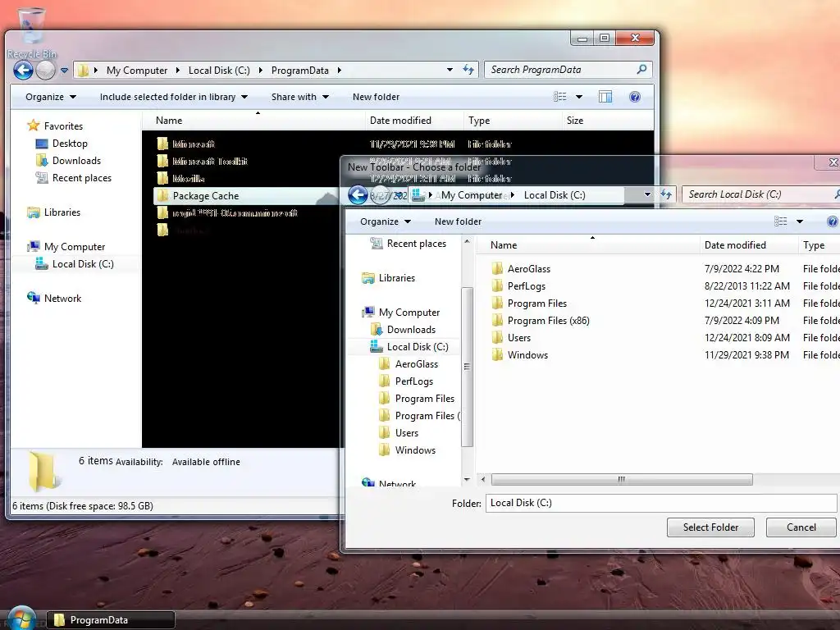Select Recent places in dialog navigation pane

(x=416, y=244)
